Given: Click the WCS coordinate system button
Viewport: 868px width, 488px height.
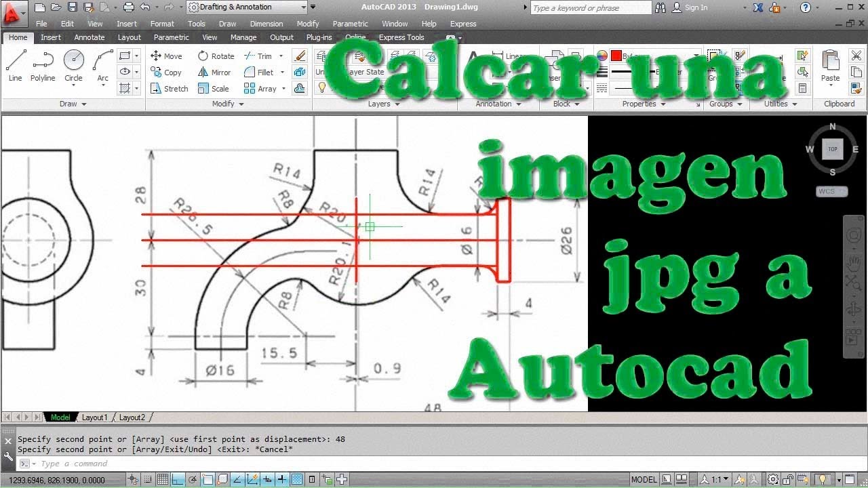Looking at the screenshot, I should tap(831, 192).
